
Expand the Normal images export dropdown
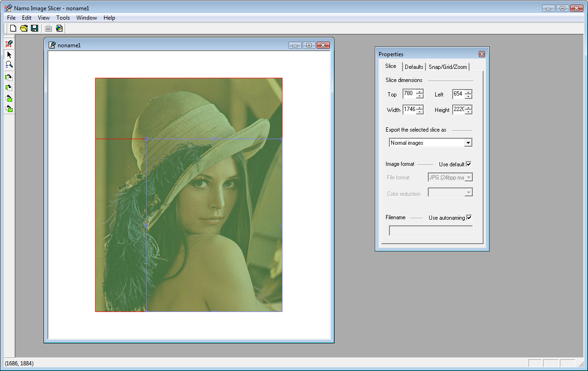point(468,143)
